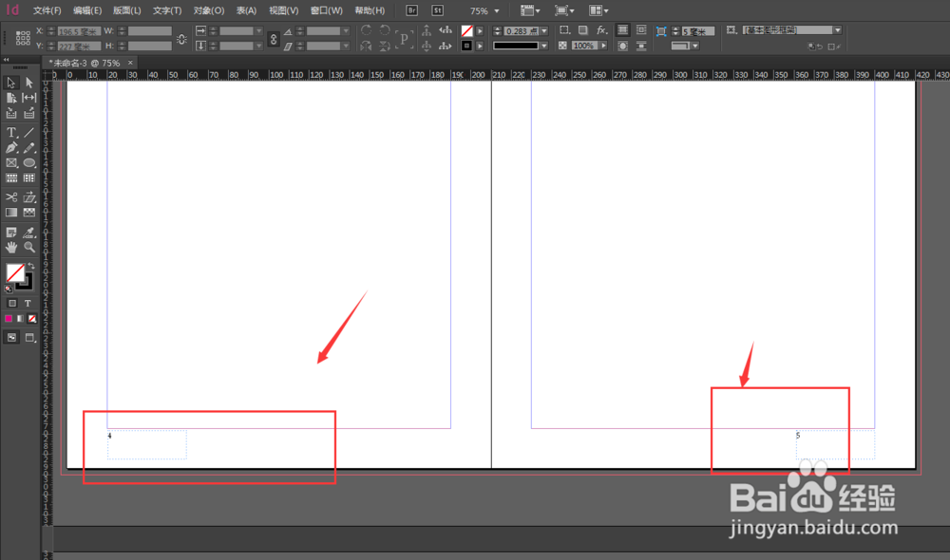Viewport: 950px width, 560px height.
Task: Expand the corner shape dropdown
Action: point(695,46)
